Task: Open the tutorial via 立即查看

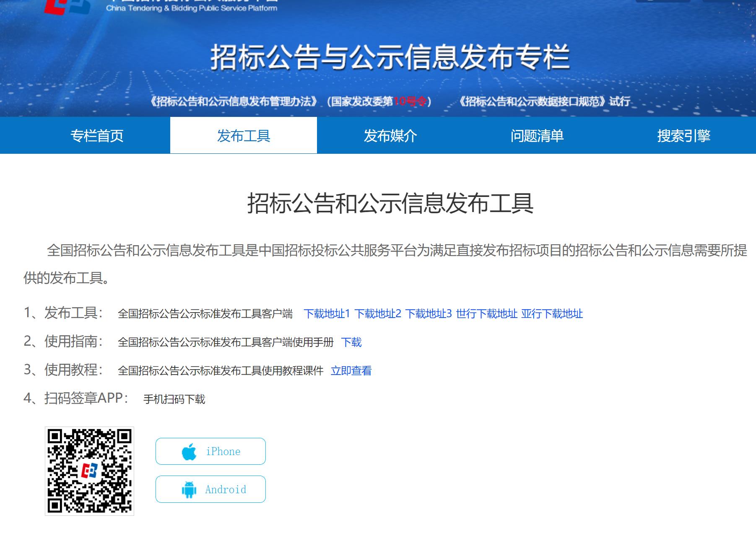Action: 351,371
